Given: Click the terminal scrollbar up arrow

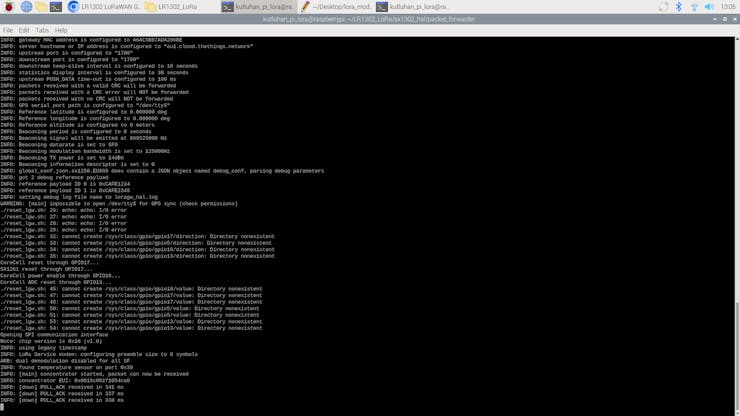Looking at the screenshot, I should click(737, 40).
